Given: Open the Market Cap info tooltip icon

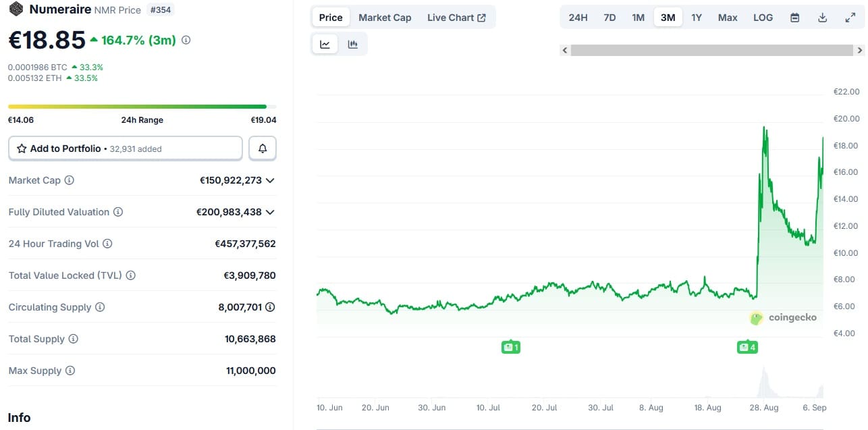Looking at the screenshot, I should point(69,180).
